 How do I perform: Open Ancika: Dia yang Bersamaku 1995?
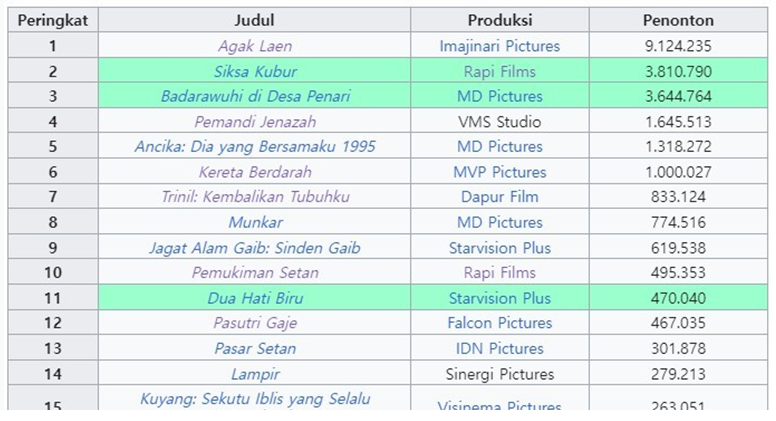(x=255, y=146)
